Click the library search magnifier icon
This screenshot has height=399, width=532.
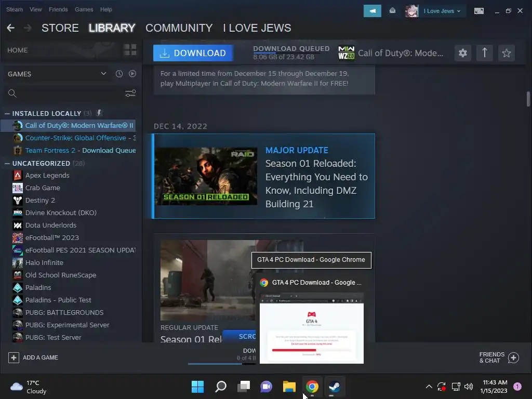(x=12, y=94)
